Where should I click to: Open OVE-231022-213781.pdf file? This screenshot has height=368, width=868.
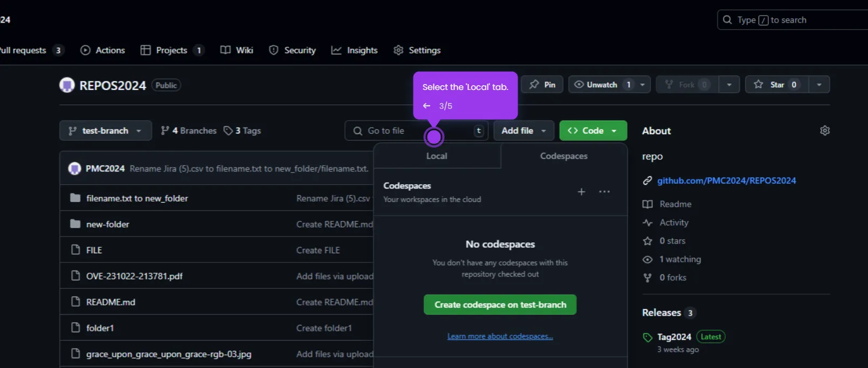[134, 276]
